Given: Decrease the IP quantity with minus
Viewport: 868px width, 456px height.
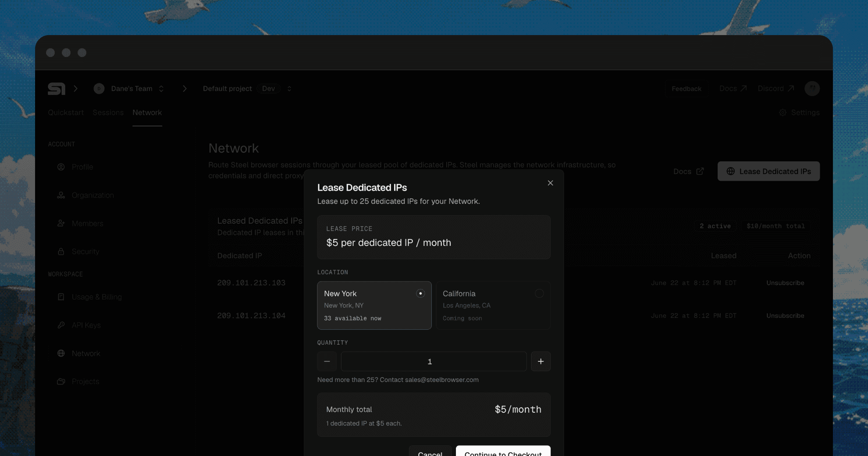Looking at the screenshot, I should (x=327, y=362).
